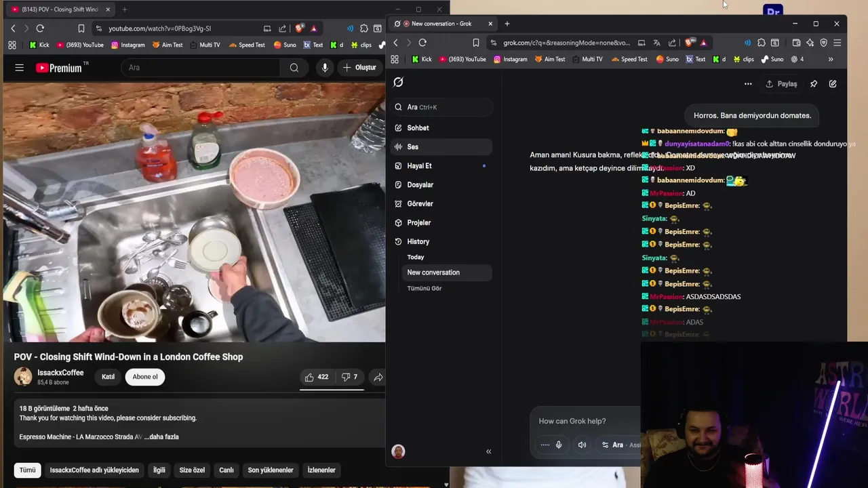Click the Paylaş share button
This screenshot has height=488, width=868.
[x=781, y=84]
